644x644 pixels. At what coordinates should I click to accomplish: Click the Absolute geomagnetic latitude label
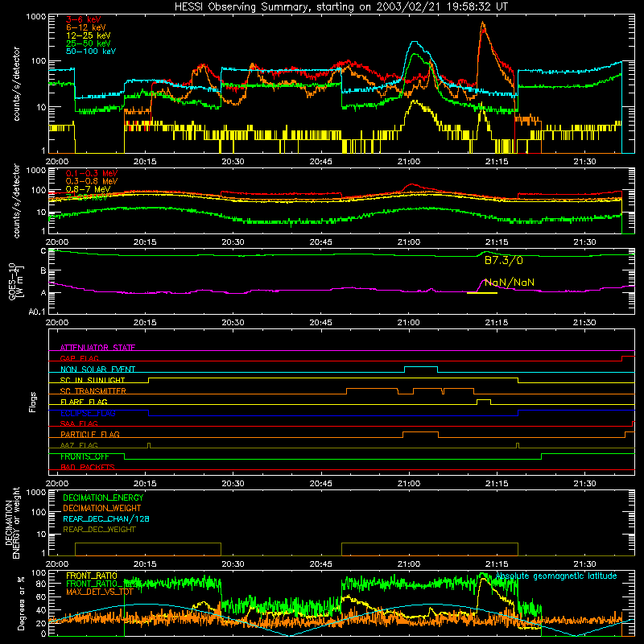tap(556, 576)
